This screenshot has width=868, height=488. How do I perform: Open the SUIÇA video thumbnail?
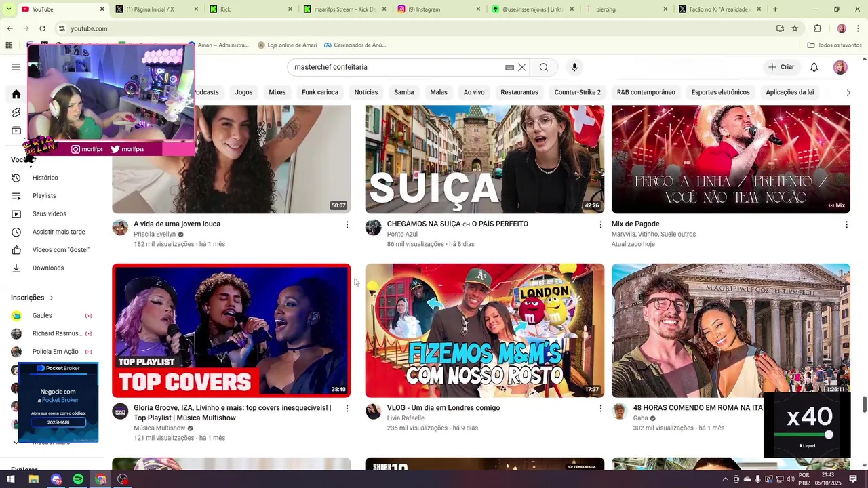tap(484, 159)
